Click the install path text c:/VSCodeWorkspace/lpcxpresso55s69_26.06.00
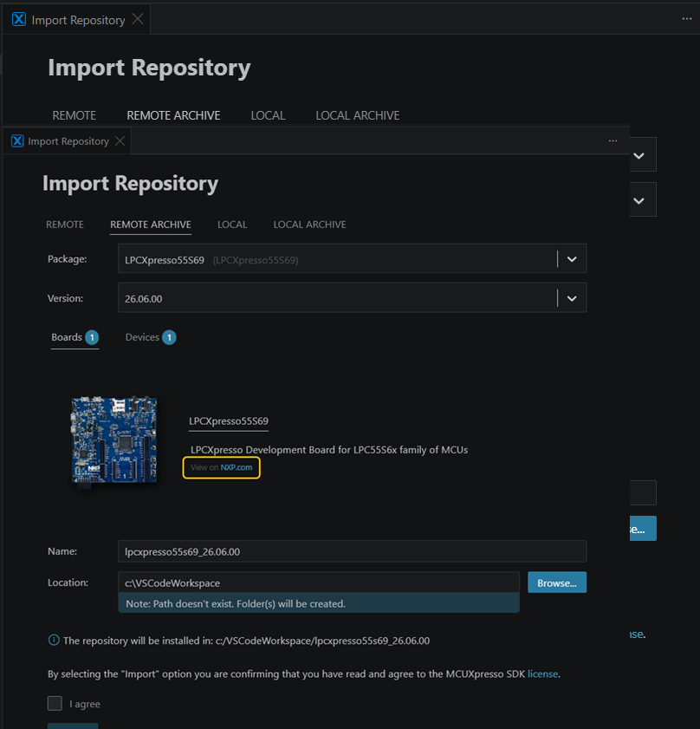 click(322, 641)
